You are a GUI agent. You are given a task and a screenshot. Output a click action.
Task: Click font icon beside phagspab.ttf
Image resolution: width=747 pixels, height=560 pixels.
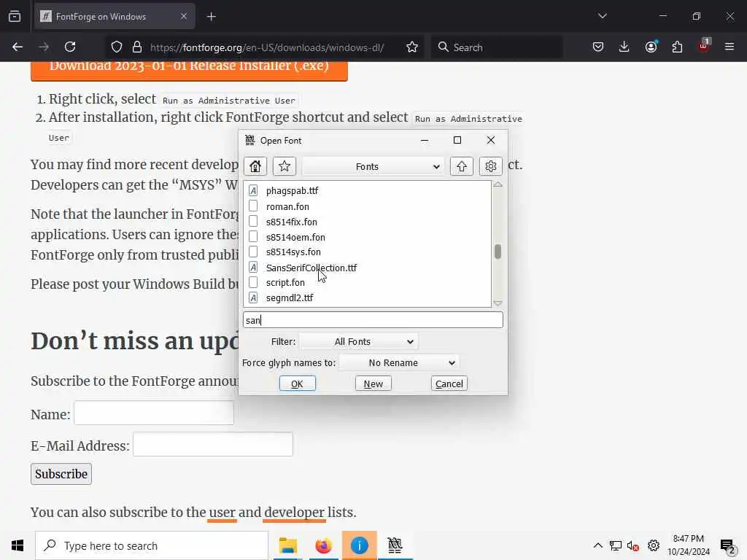coord(253,190)
